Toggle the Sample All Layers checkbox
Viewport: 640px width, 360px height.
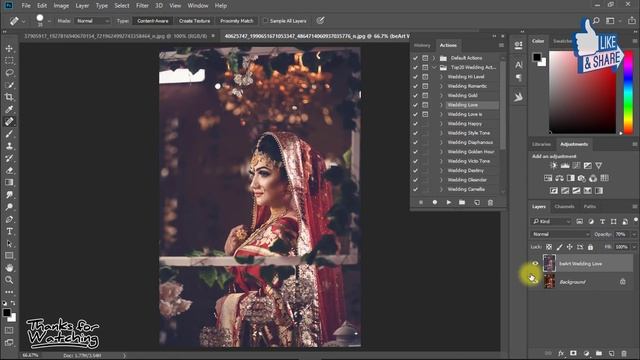click(x=266, y=21)
